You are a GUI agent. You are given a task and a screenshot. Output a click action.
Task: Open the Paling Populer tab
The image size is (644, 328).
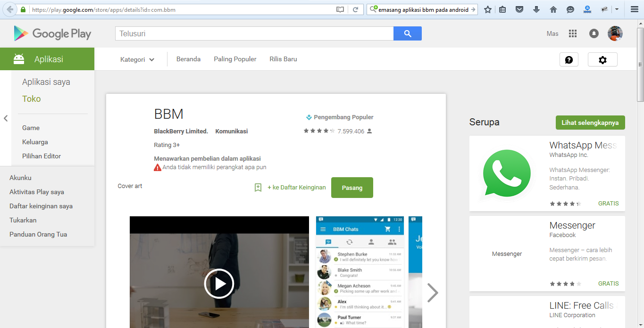coord(235,59)
